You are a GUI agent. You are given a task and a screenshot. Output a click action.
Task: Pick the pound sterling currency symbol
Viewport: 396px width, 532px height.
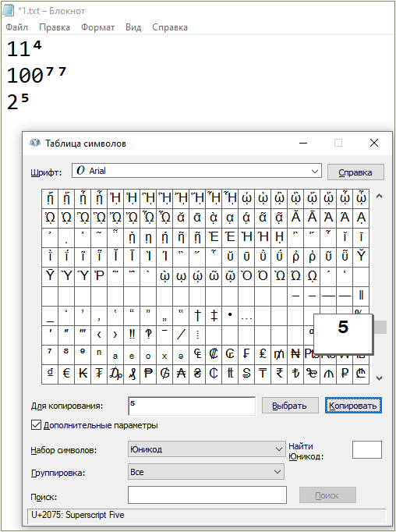click(x=263, y=355)
